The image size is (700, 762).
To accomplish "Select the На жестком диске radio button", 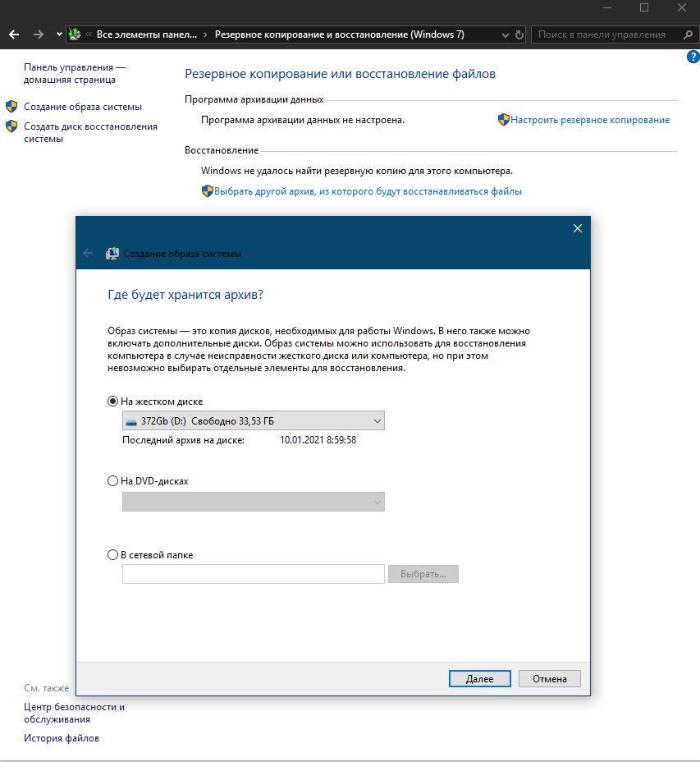I will point(112,402).
